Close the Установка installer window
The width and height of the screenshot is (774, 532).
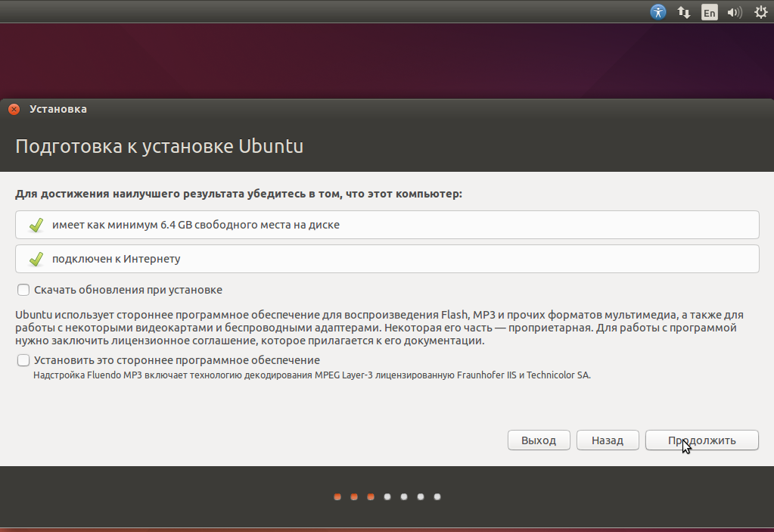click(x=14, y=109)
